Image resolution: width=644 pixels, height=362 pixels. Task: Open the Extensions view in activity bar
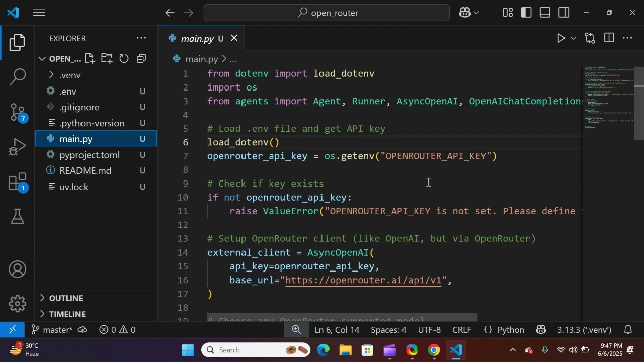pyautogui.click(x=17, y=183)
